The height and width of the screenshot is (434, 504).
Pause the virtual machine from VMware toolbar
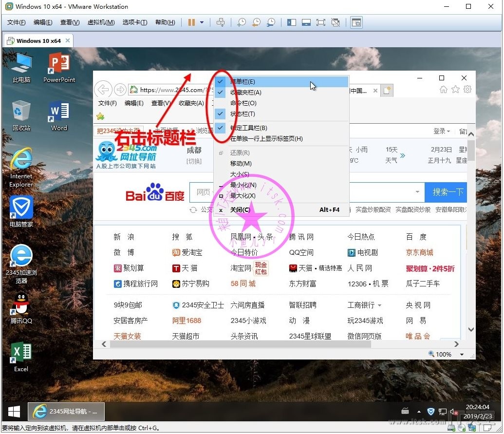191,22
